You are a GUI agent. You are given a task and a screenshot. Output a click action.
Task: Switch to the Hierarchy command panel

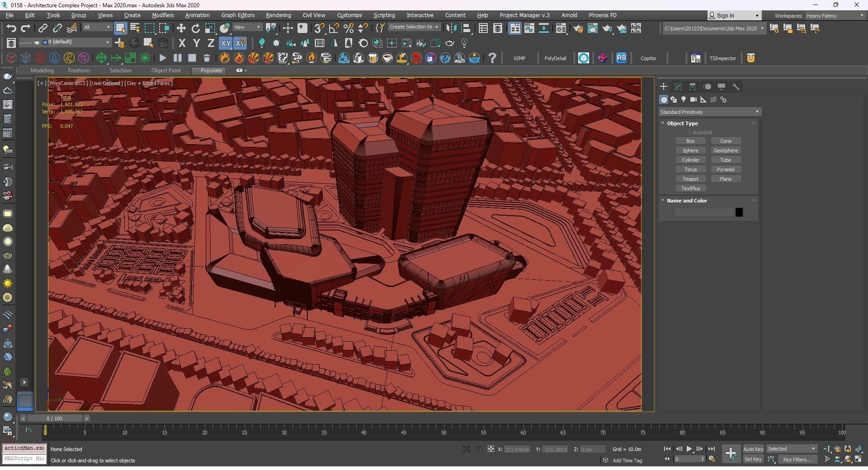693,87
